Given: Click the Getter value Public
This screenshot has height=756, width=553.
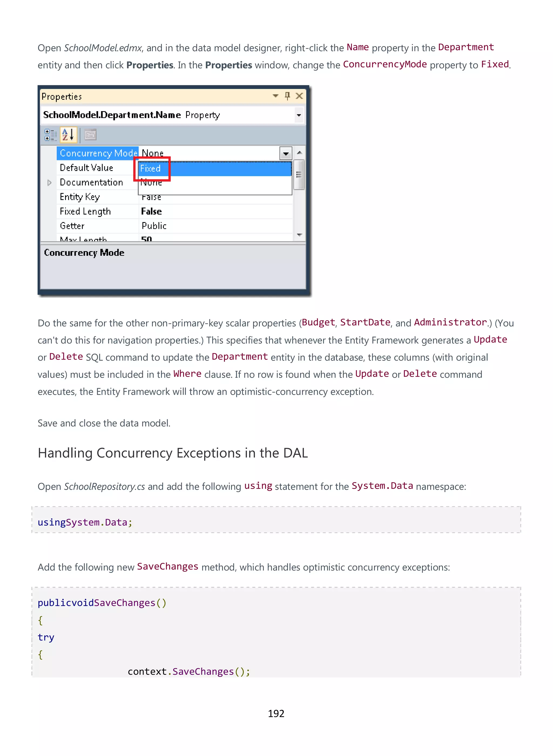Looking at the screenshot, I should [x=154, y=226].
